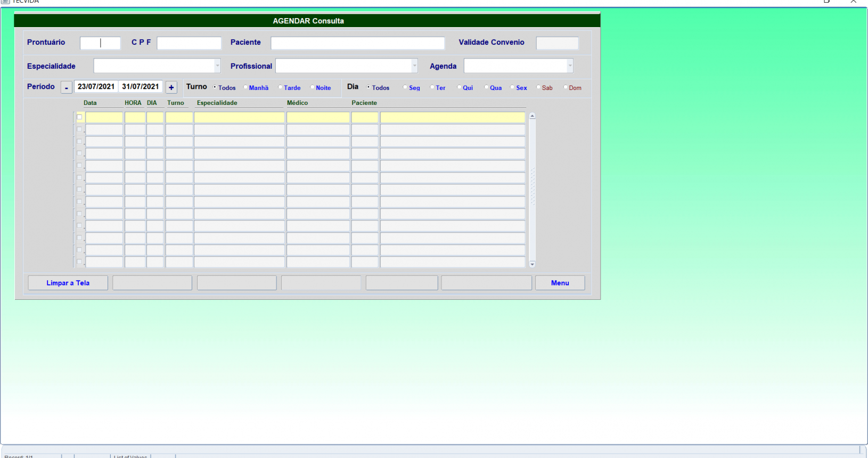Open the Especialidade dropdown
This screenshot has height=458, width=868.
[x=217, y=66]
